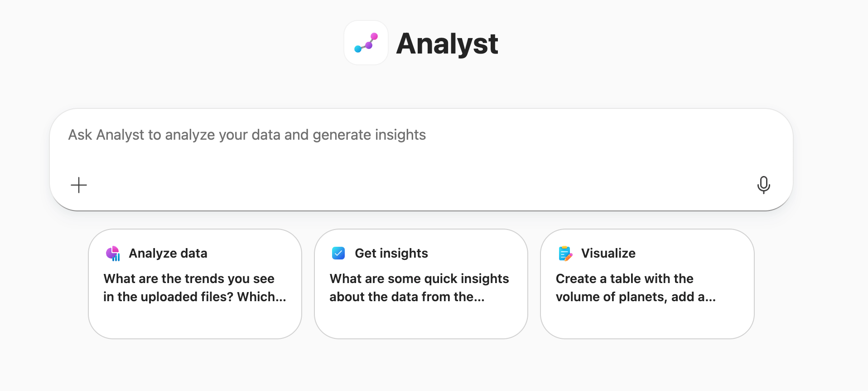Viewport: 868px width, 391px height.
Task: Select the "Analyze data" suggestion title
Action: pyautogui.click(x=168, y=253)
